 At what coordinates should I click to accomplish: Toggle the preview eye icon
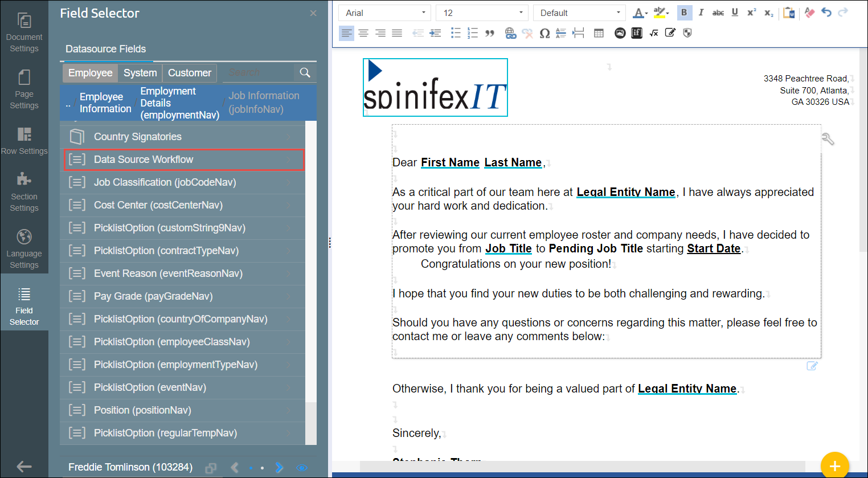click(x=302, y=468)
